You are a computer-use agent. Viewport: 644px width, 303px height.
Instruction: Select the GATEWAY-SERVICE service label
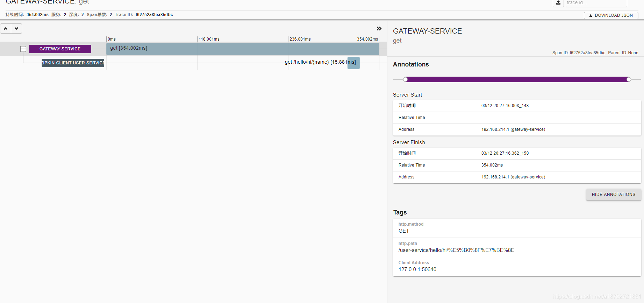[60, 49]
